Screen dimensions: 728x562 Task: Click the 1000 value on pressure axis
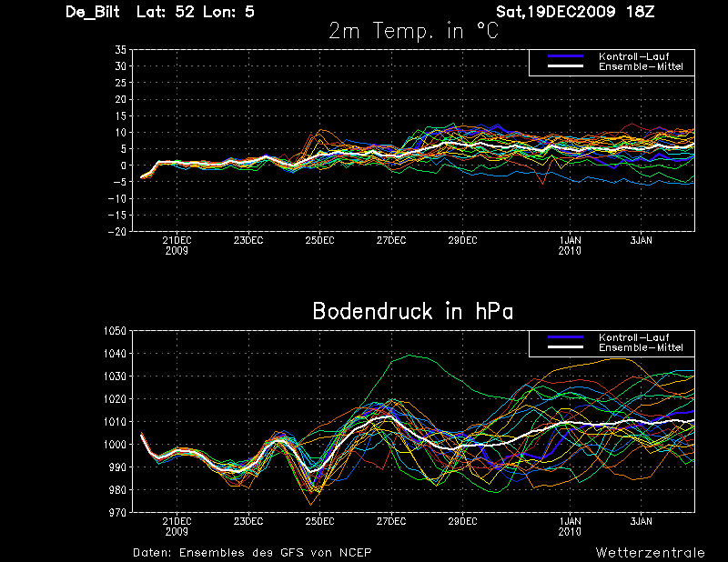pos(115,445)
